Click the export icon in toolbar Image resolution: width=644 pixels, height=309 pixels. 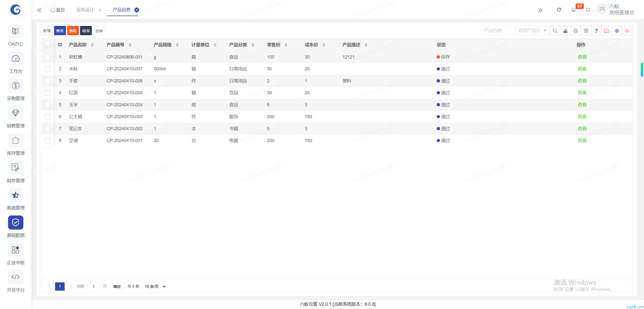click(x=565, y=31)
